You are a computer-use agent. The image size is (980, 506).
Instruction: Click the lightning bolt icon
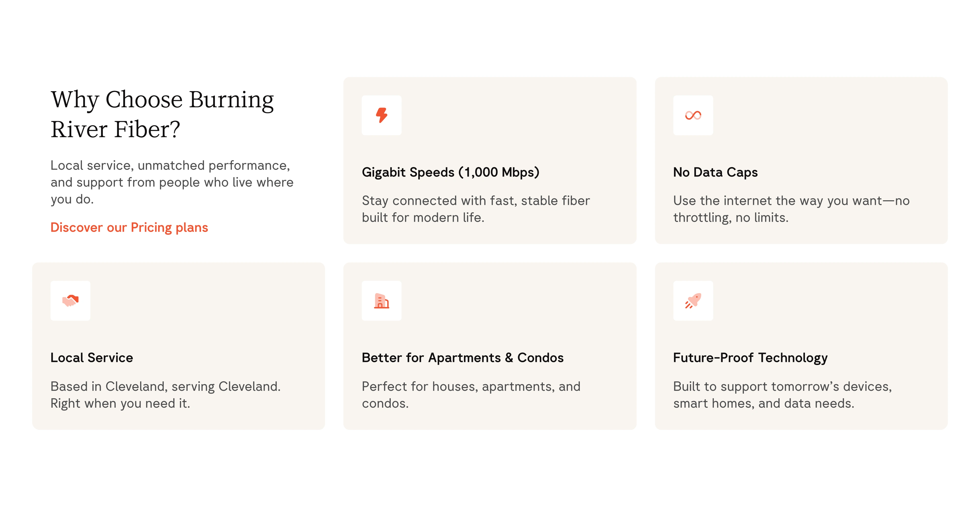coord(381,115)
